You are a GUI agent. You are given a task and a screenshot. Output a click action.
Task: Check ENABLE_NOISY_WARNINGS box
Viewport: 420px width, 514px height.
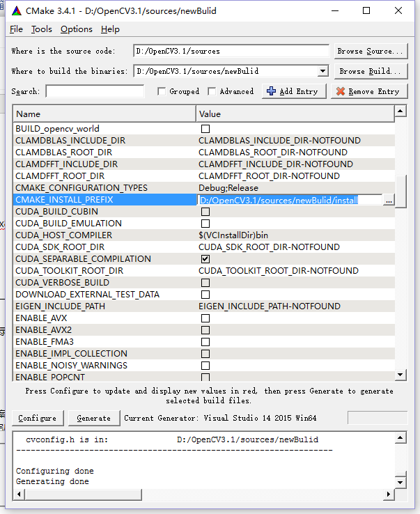click(205, 366)
